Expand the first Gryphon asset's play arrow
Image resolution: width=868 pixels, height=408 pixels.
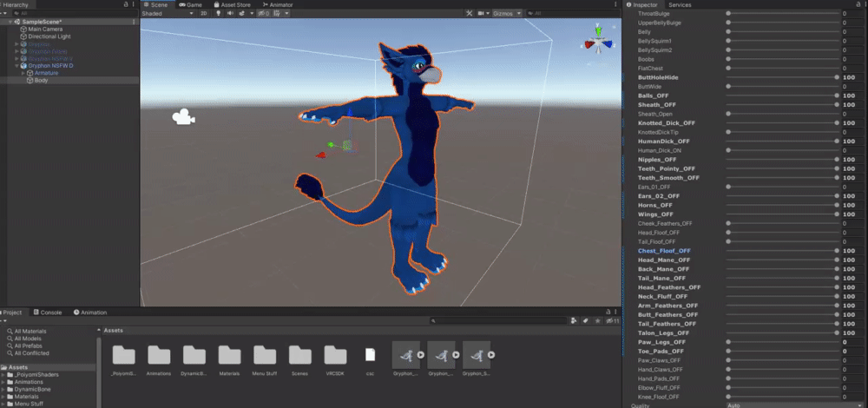tap(420, 355)
